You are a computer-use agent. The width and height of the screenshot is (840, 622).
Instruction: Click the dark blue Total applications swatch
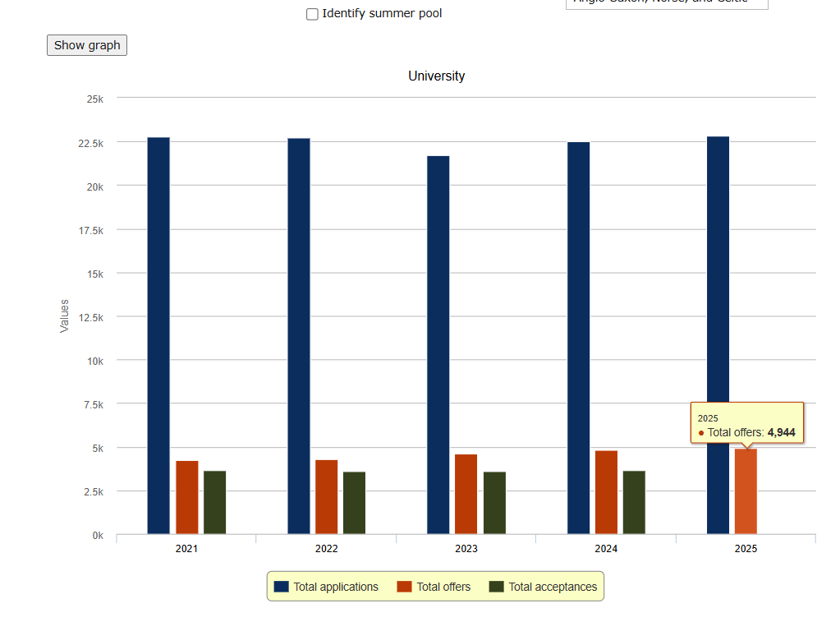(x=282, y=587)
